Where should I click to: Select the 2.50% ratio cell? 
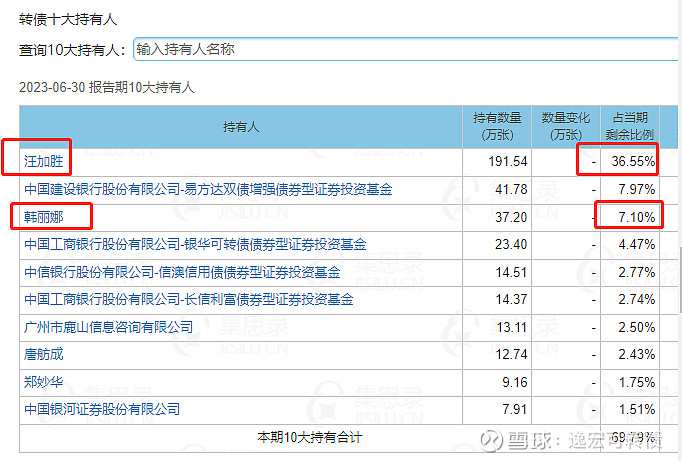tap(630, 327)
